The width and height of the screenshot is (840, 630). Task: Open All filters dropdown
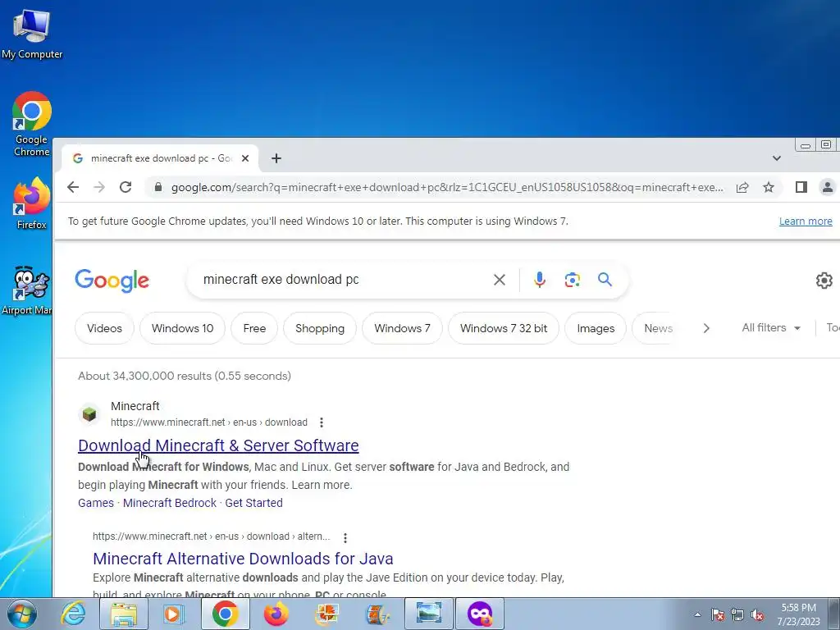[x=771, y=328]
